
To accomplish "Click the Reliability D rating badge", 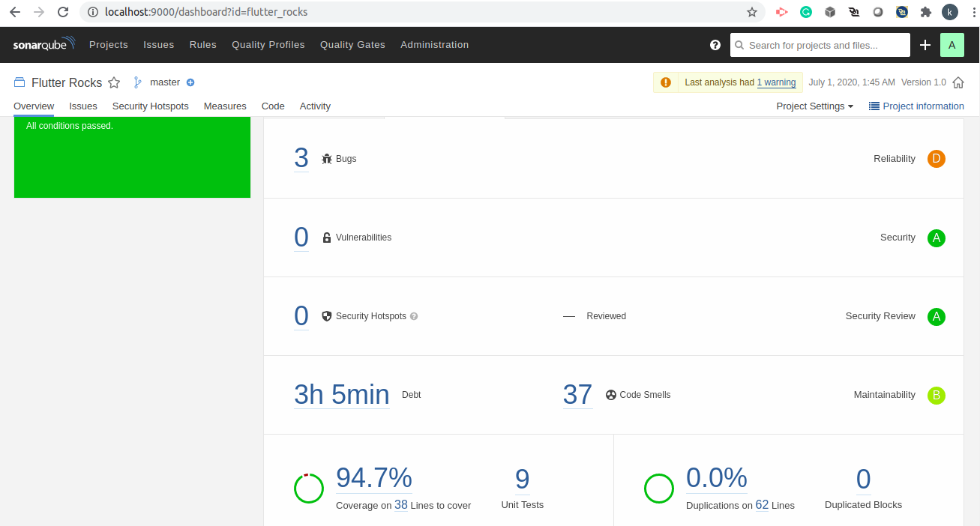I will pos(936,159).
